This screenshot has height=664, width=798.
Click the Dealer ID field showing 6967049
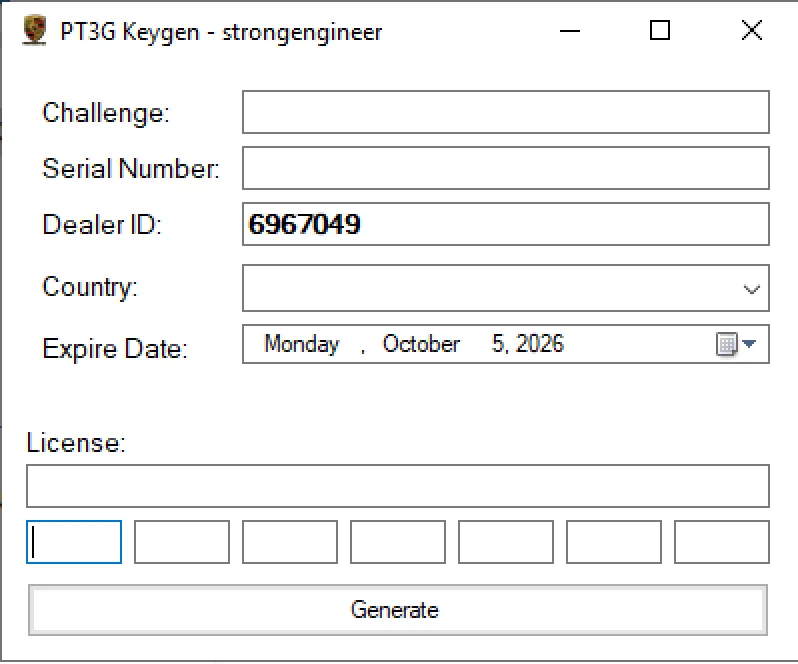[505, 224]
